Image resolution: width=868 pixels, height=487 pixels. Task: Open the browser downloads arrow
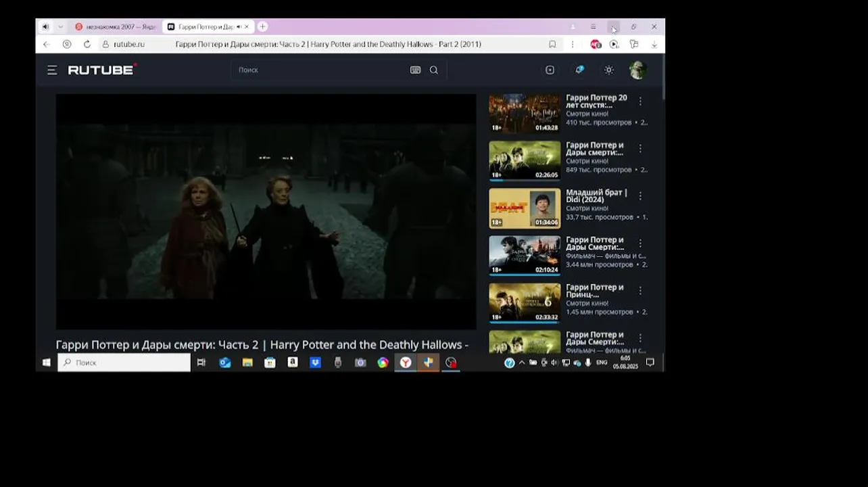coord(654,44)
